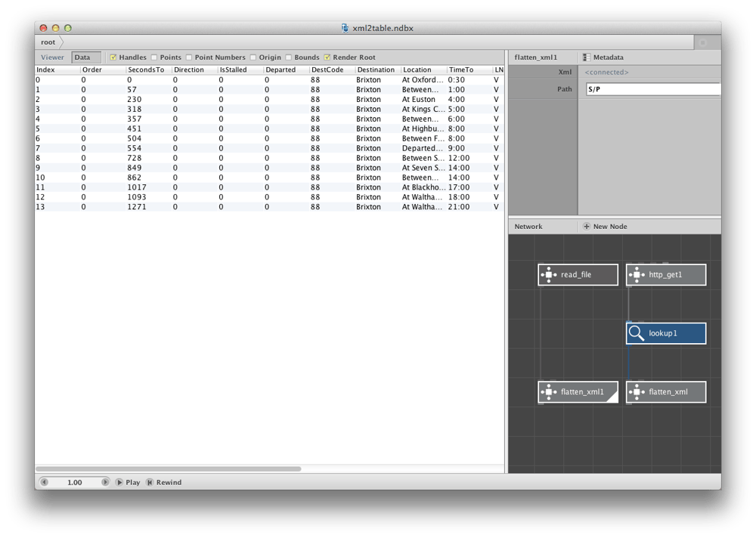Click the Location cell 'At Kings C...'
The image size is (756, 538).
click(x=424, y=109)
